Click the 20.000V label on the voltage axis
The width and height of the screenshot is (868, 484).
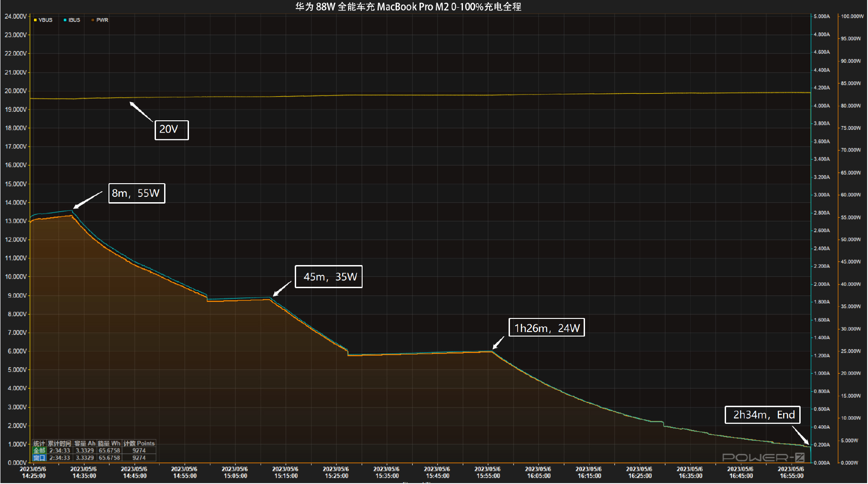tap(15, 91)
